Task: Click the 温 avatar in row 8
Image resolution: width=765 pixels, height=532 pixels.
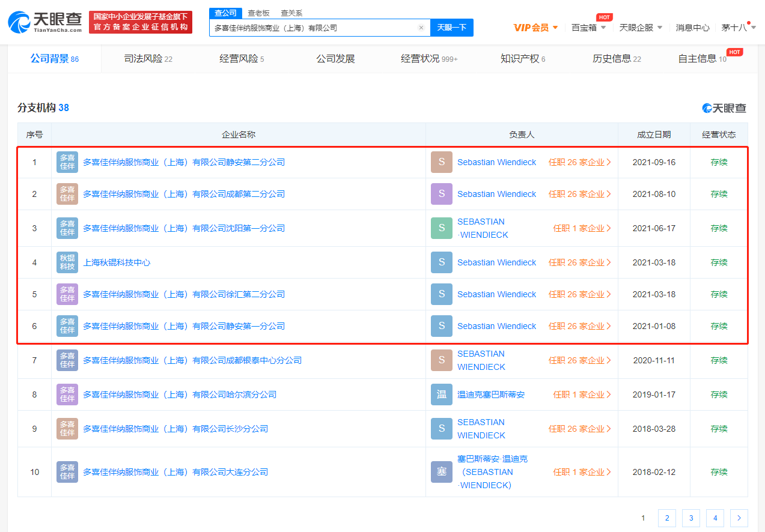Action: point(442,394)
